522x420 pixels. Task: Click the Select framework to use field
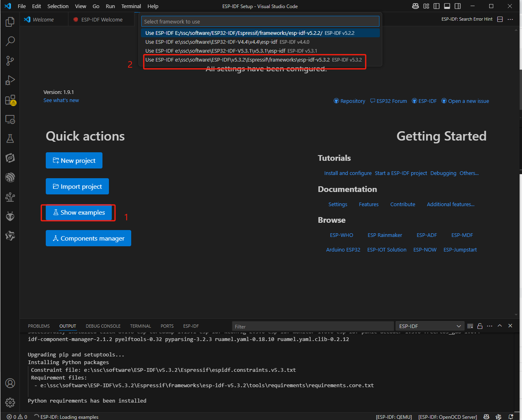[x=260, y=21]
